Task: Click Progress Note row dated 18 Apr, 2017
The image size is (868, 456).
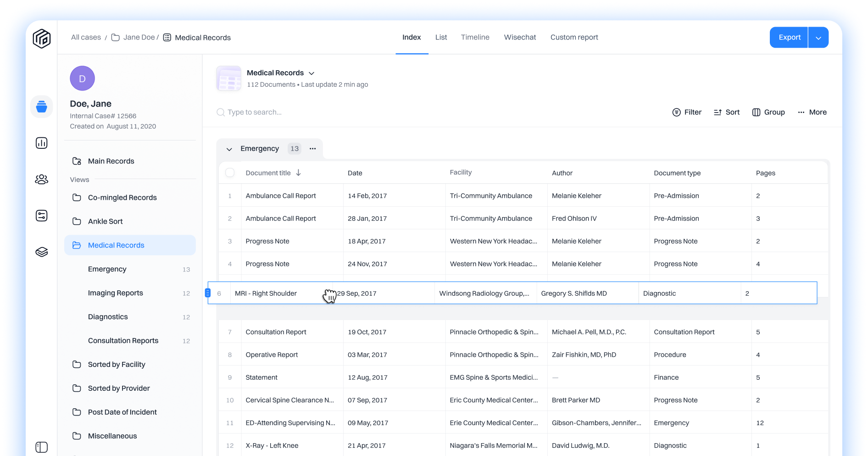Action: (x=523, y=241)
